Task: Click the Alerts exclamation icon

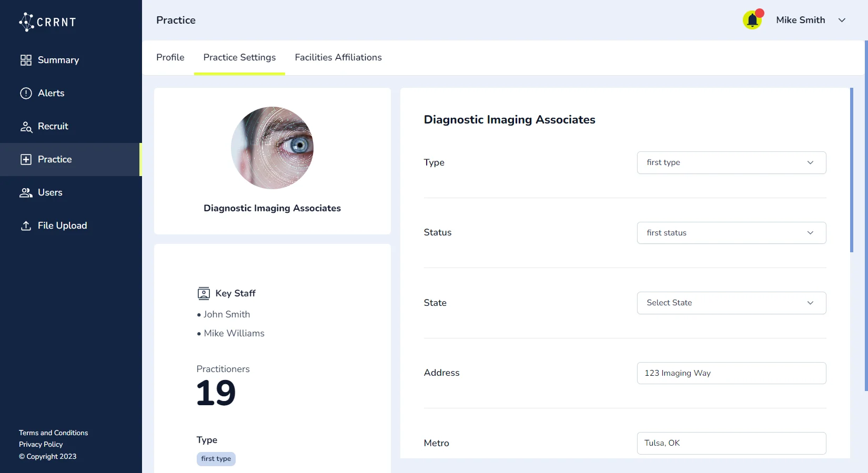Action: pos(26,93)
